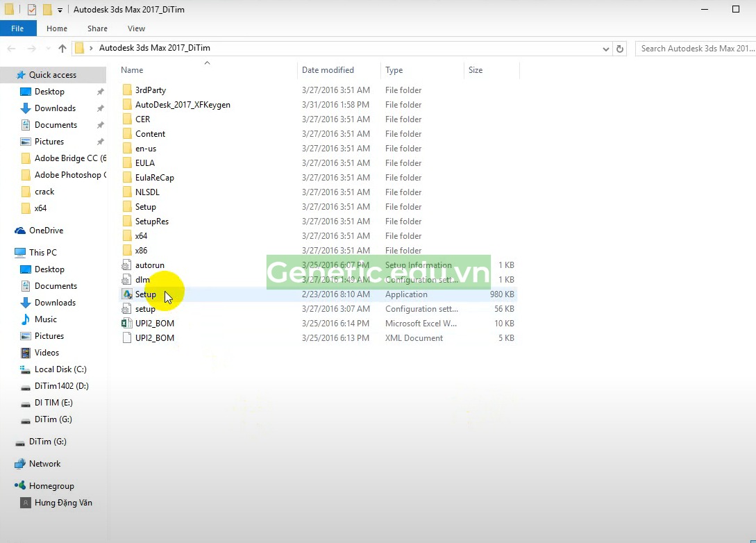Open the File ribbon tab
Image resolution: width=756 pixels, height=543 pixels.
coord(18,28)
